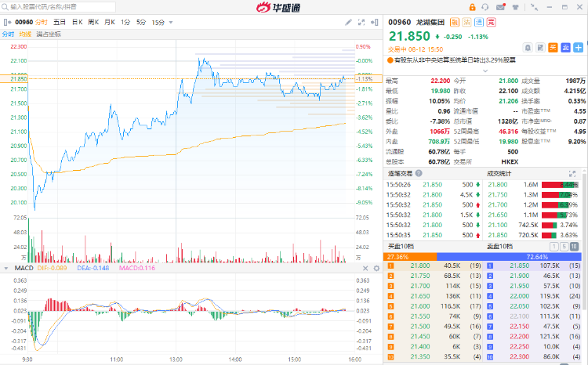588x365 pixels.
Task: Switch to the 日K daily candlestick tab
Action: tap(78, 22)
